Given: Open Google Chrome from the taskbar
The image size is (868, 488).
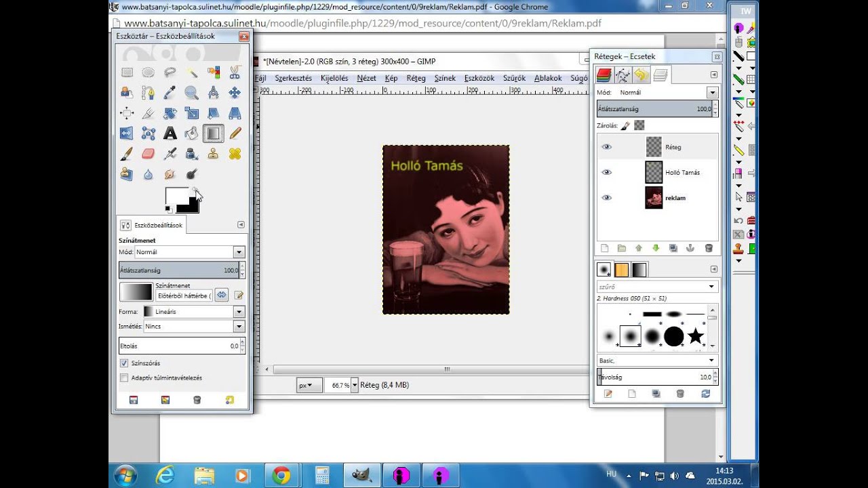Looking at the screenshot, I should 281,476.
